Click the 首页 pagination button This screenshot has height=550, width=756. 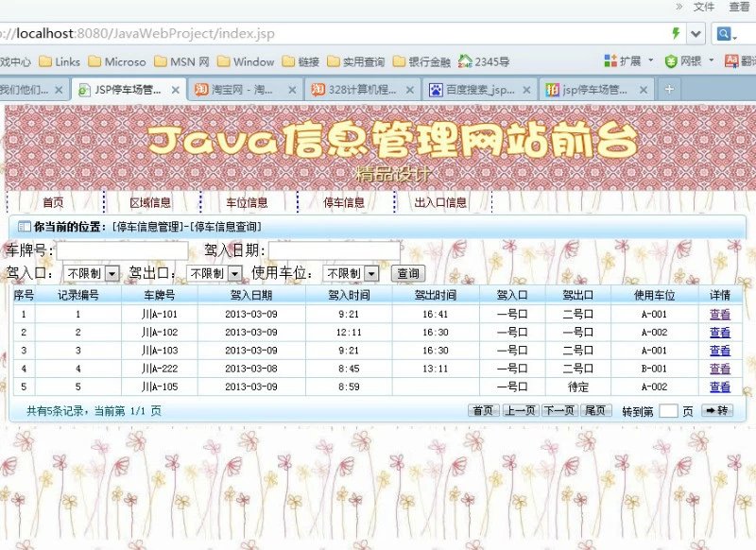[x=484, y=410]
